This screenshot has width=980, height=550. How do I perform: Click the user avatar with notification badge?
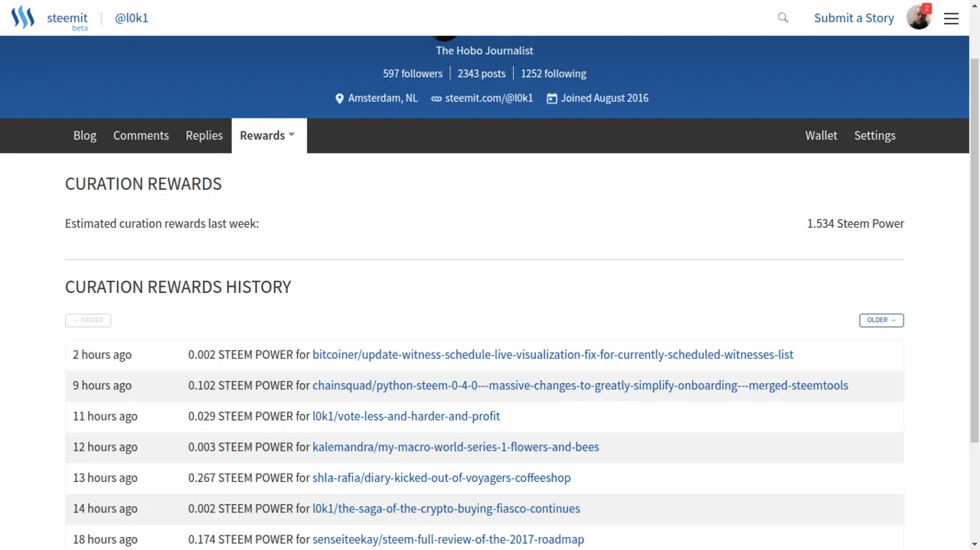(919, 17)
